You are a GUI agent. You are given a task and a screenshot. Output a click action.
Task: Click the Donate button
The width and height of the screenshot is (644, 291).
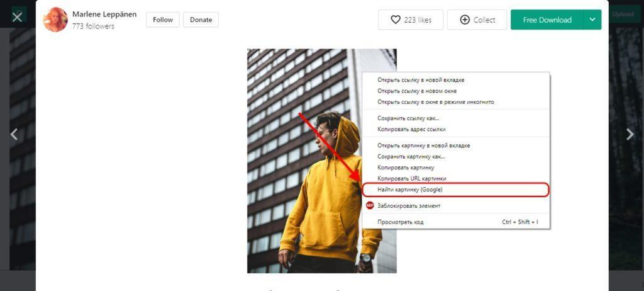(201, 20)
